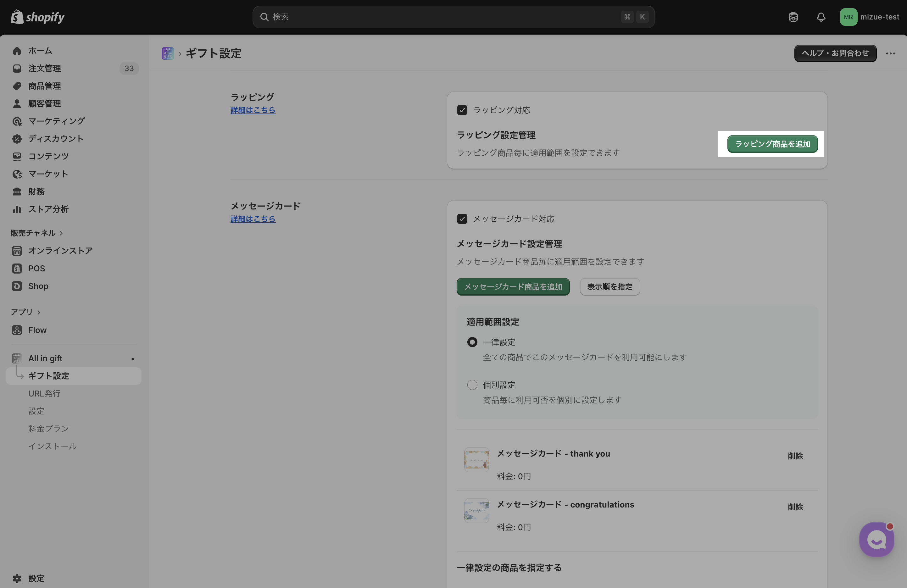Image resolution: width=907 pixels, height=588 pixels.
Task: Open 料金プラン submenu item
Action: point(48,428)
